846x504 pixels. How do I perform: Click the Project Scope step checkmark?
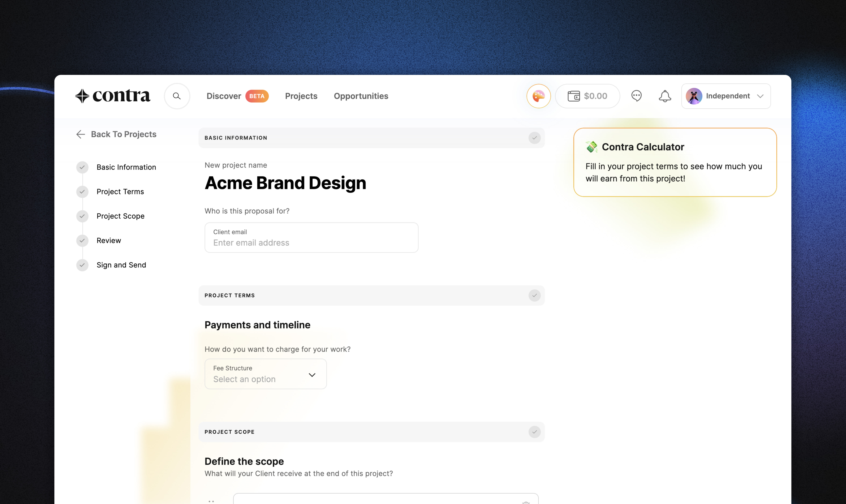pos(82,216)
